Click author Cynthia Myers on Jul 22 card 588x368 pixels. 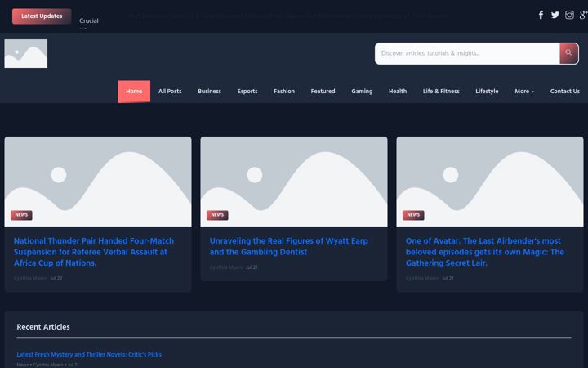(30, 279)
